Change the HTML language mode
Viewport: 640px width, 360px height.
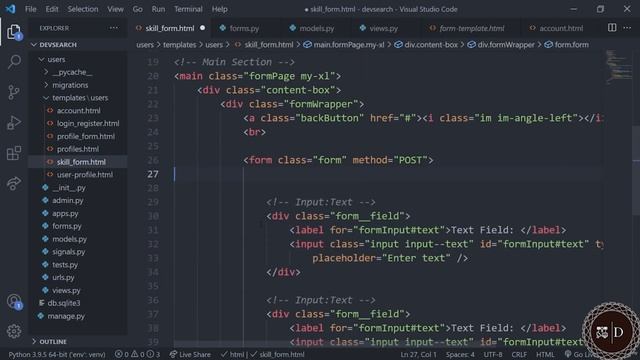(545, 354)
